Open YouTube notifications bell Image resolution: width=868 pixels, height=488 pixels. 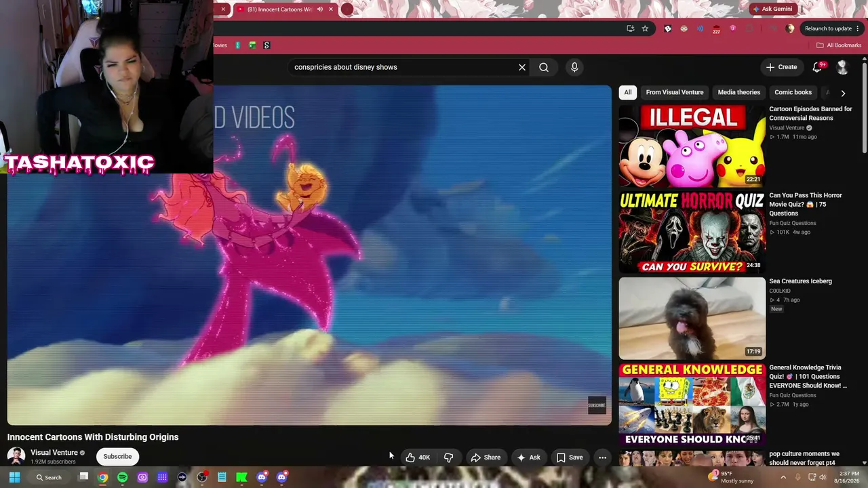pos(818,67)
